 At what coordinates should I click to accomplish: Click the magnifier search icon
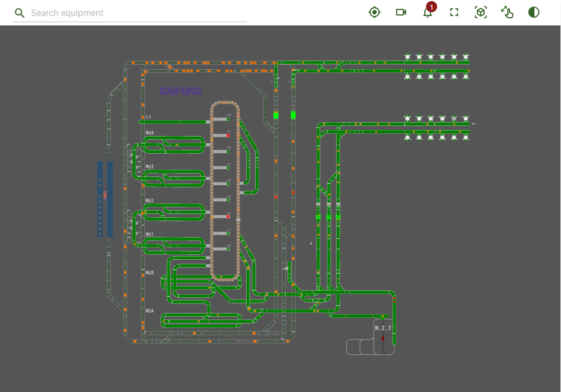(20, 13)
